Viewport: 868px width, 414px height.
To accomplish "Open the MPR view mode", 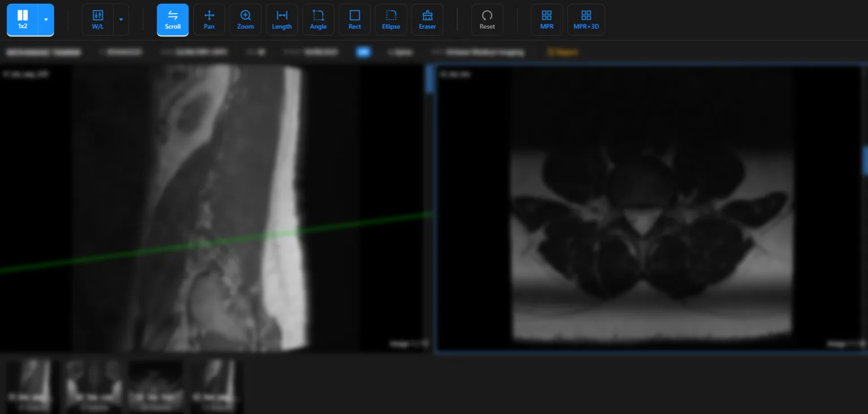I will coord(547,20).
